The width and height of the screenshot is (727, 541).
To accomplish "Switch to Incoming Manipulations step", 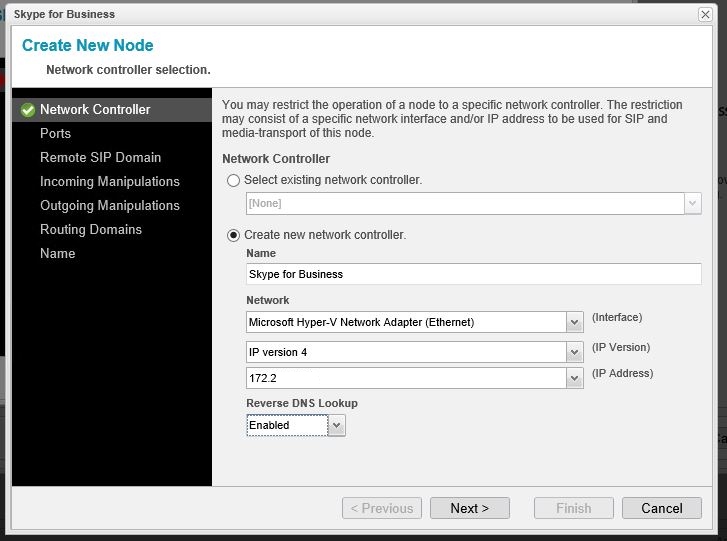I will [110, 182].
